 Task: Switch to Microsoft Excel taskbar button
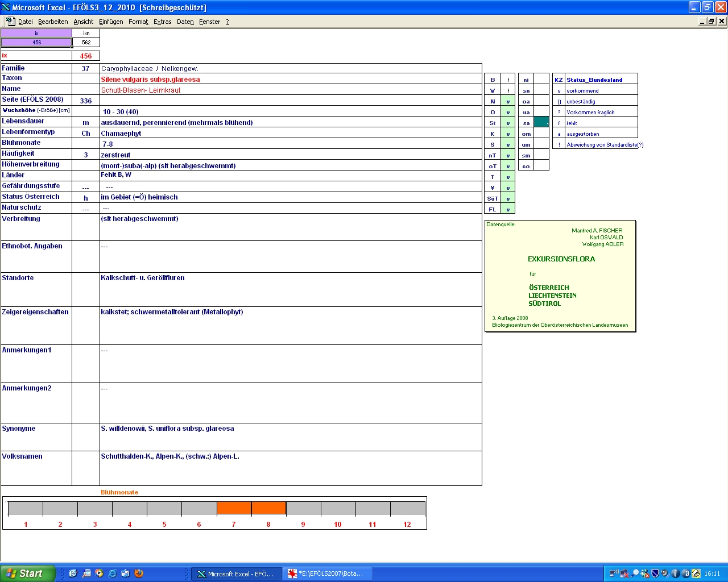[x=236, y=574]
